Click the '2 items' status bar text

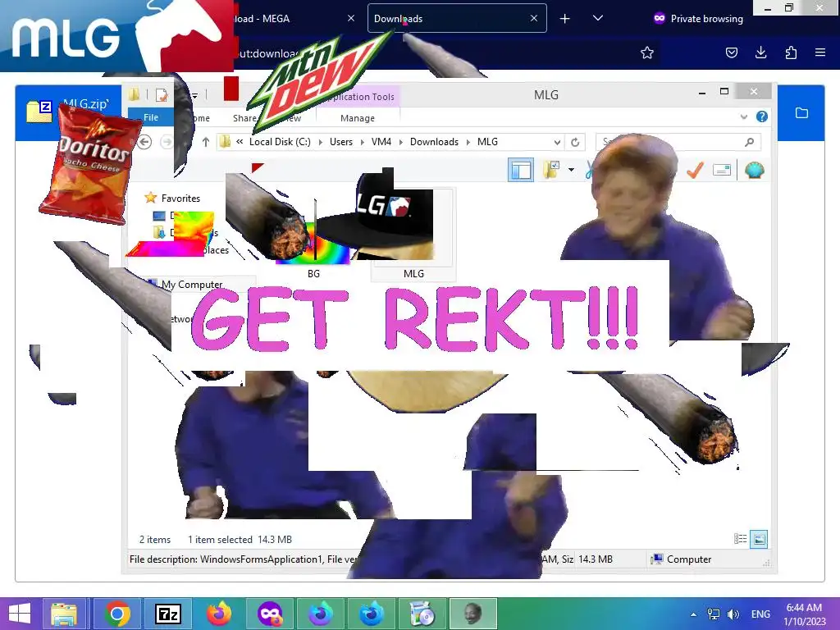pyautogui.click(x=155, y=540)
